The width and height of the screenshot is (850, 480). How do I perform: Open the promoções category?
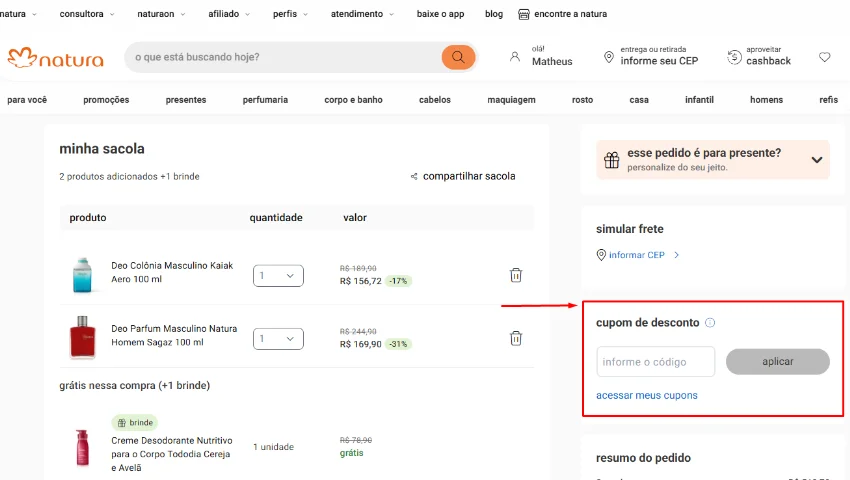pos(106,100)
